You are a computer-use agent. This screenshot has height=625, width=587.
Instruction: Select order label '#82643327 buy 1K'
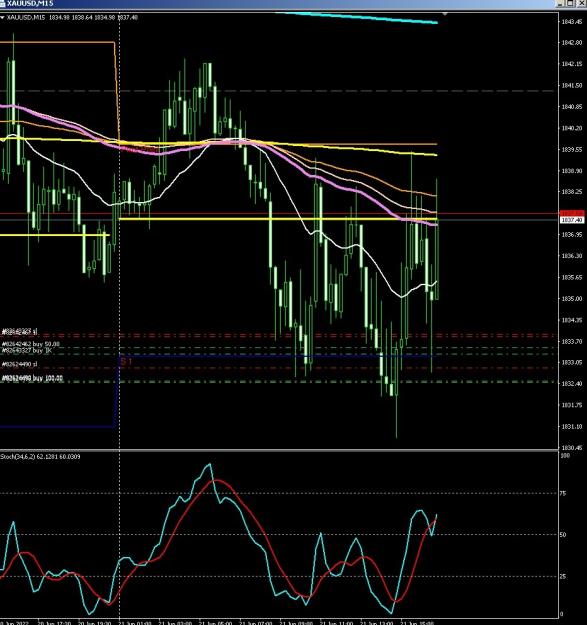click(x=27, y=350)
